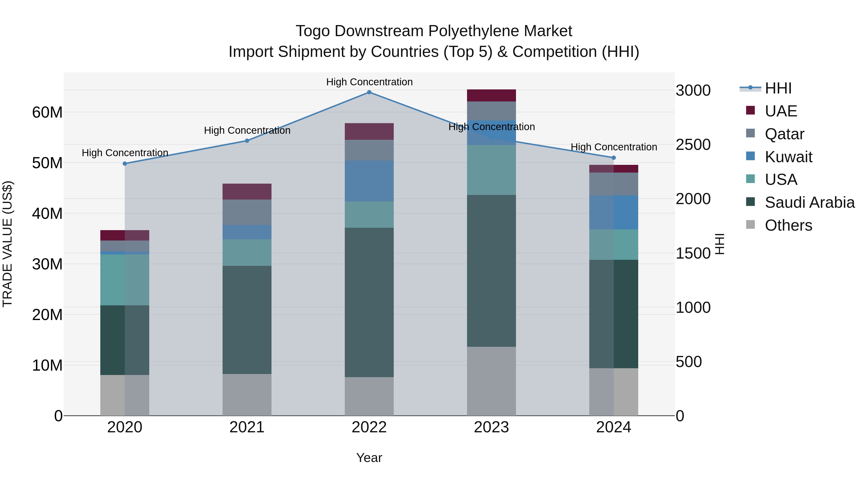This screenshot has height=488, width=868.
Task: Toggle the Qatar legend entry
Action: click(x=775, y=134)
